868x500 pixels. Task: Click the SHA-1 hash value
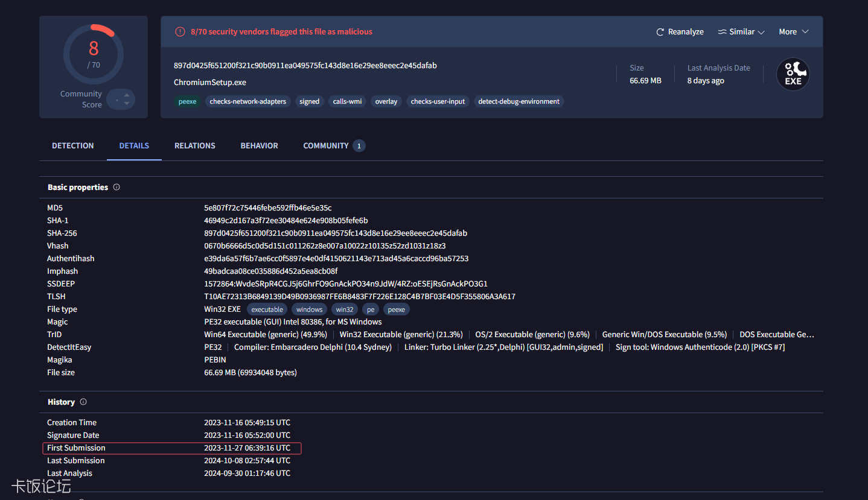pos(286,221)
